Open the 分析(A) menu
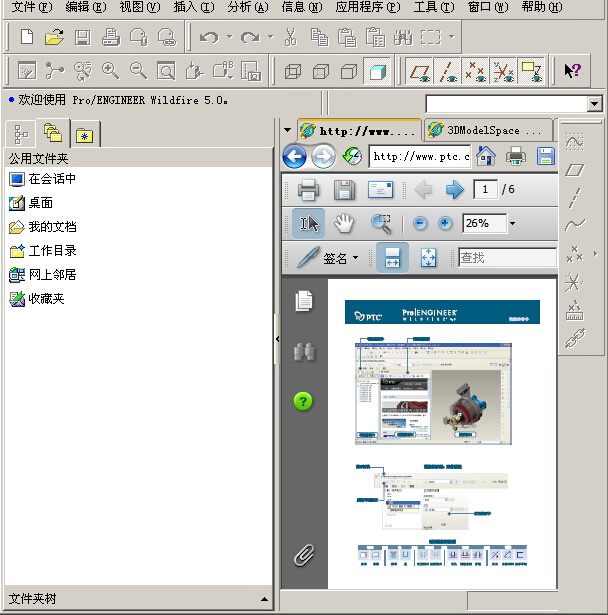The height and width of the screenshot is (615, 608). pos(248,7)
